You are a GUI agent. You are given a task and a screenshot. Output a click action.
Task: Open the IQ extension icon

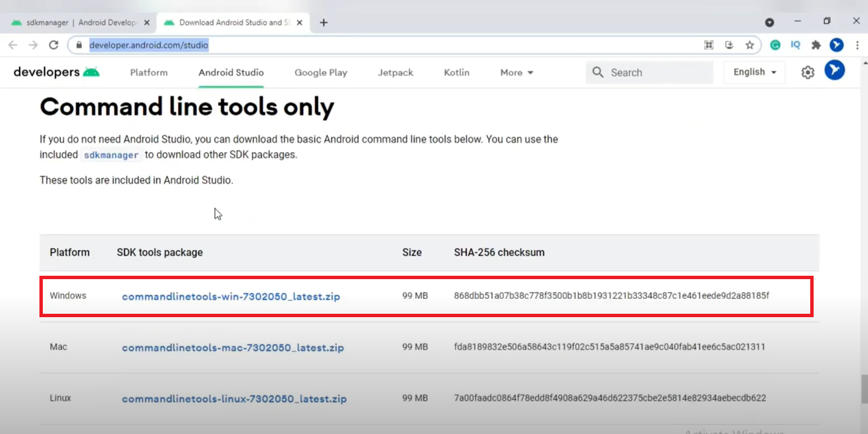click(795, 45)
